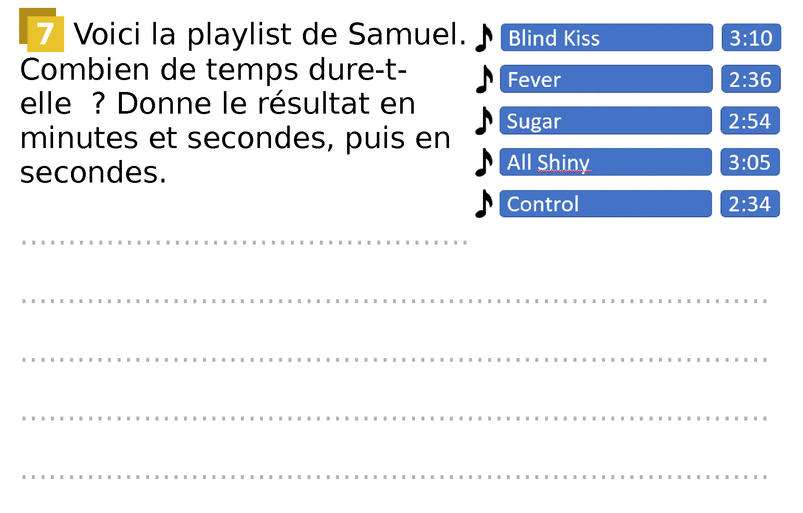
Task: Click the last dotted answer line
Action: pos(394,476)
